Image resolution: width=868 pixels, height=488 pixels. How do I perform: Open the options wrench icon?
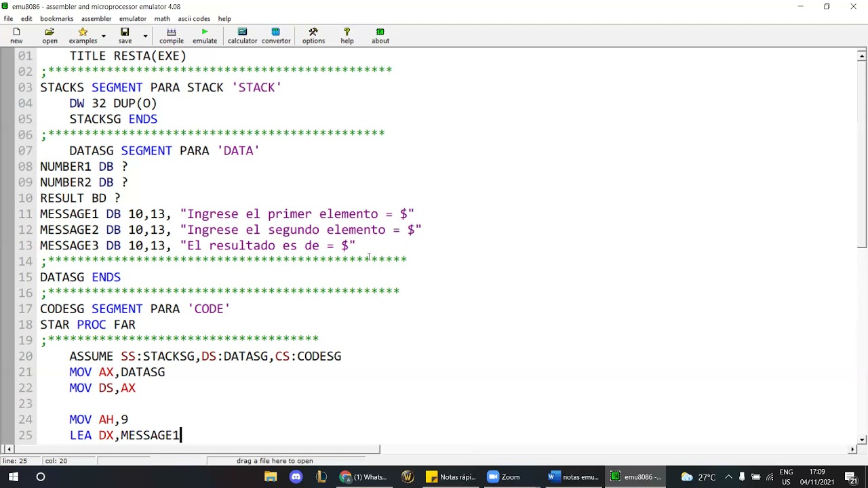tap(313, 36)
